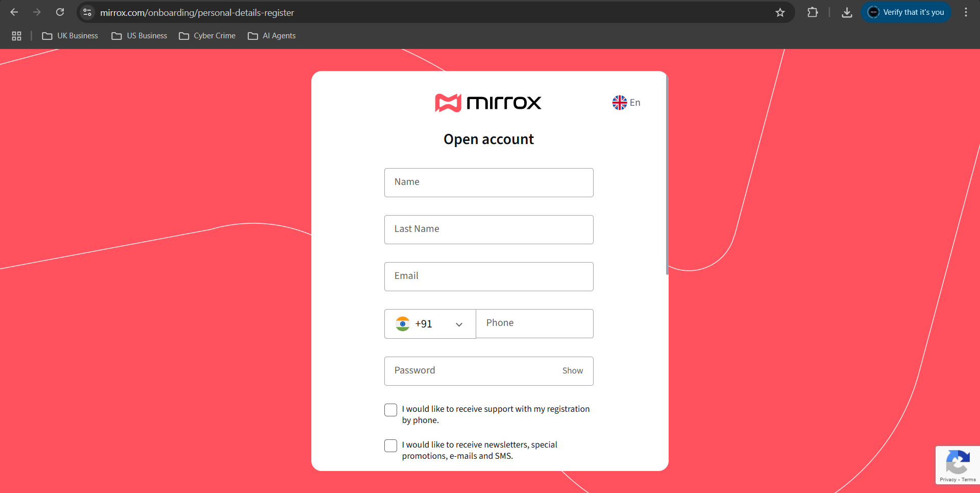The image size is (980, 493).
Task: Open the UK Business bookmarks folder
Action: 70,36
